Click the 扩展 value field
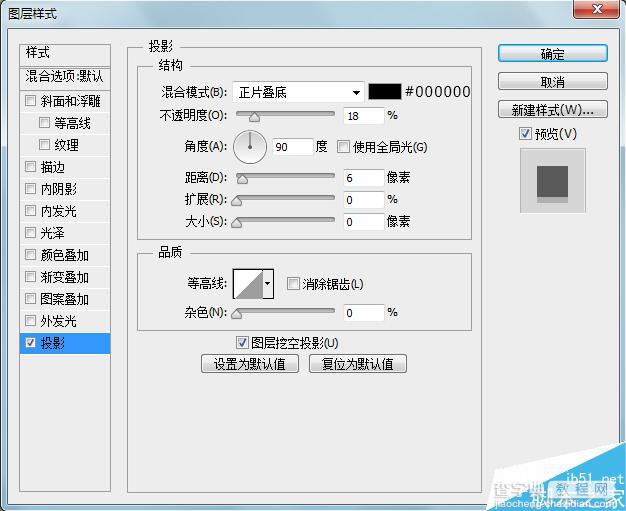Image resolution: width=626 pixels, height=511 pixels. tap(364, 200)
